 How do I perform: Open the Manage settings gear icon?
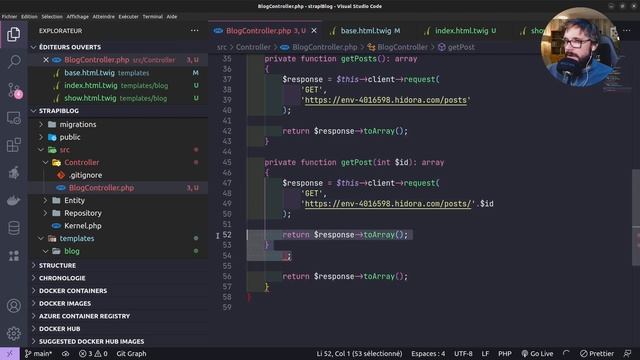click(13, 333)
